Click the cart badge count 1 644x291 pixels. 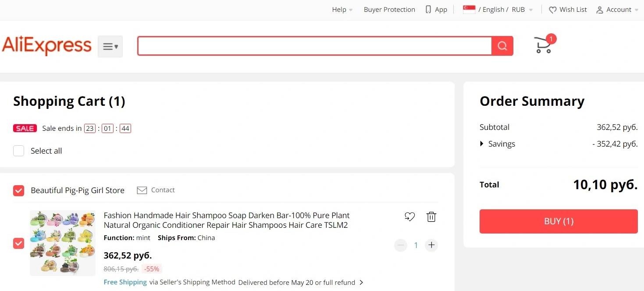[x=551, y=39]
